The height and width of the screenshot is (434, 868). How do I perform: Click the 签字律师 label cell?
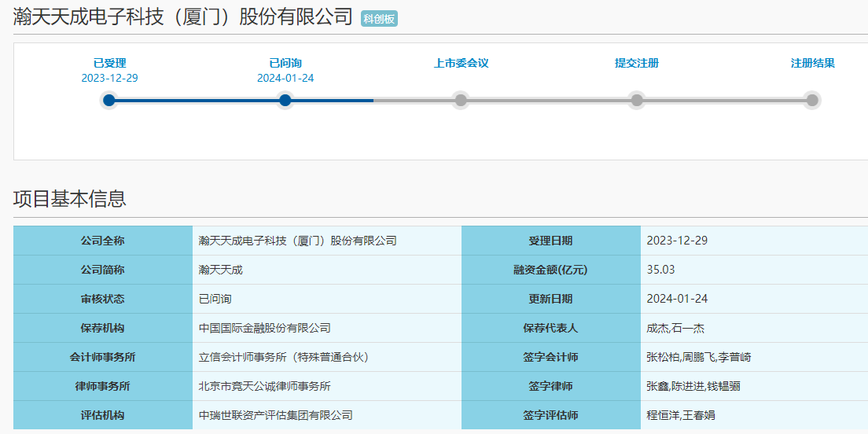click(x=551, y=386)
